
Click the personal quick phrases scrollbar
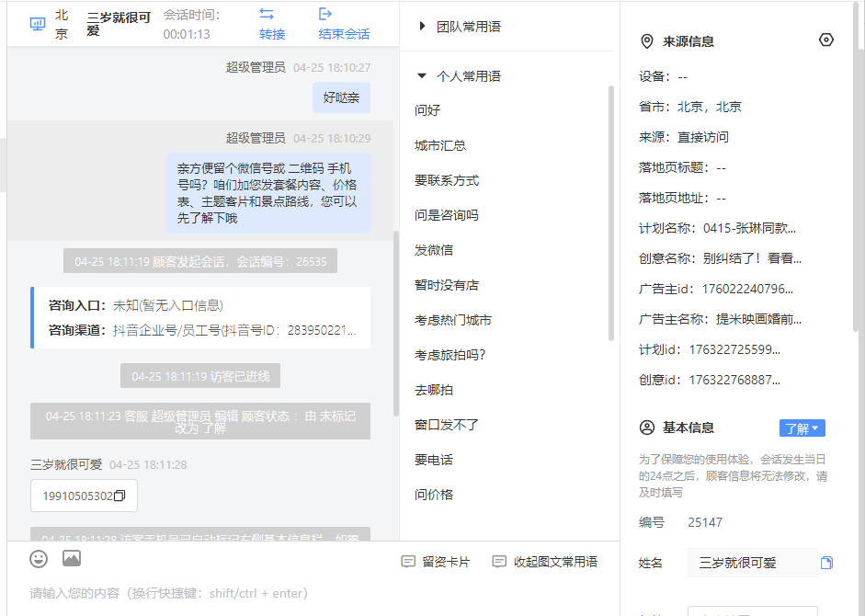coord(610,213)
